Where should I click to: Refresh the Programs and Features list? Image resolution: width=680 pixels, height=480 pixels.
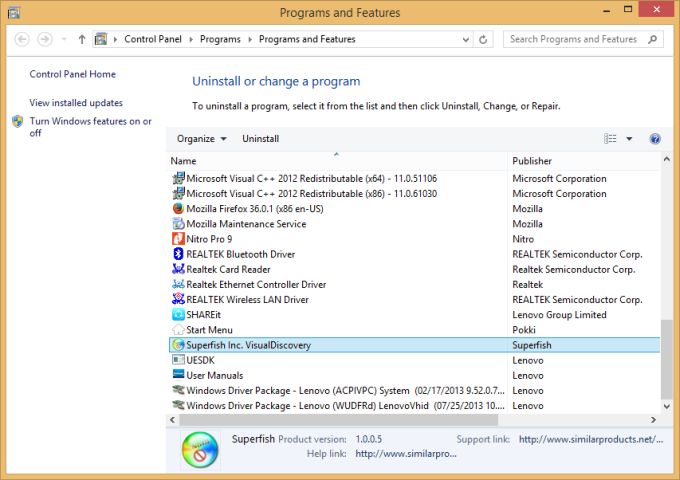(483, 39)
